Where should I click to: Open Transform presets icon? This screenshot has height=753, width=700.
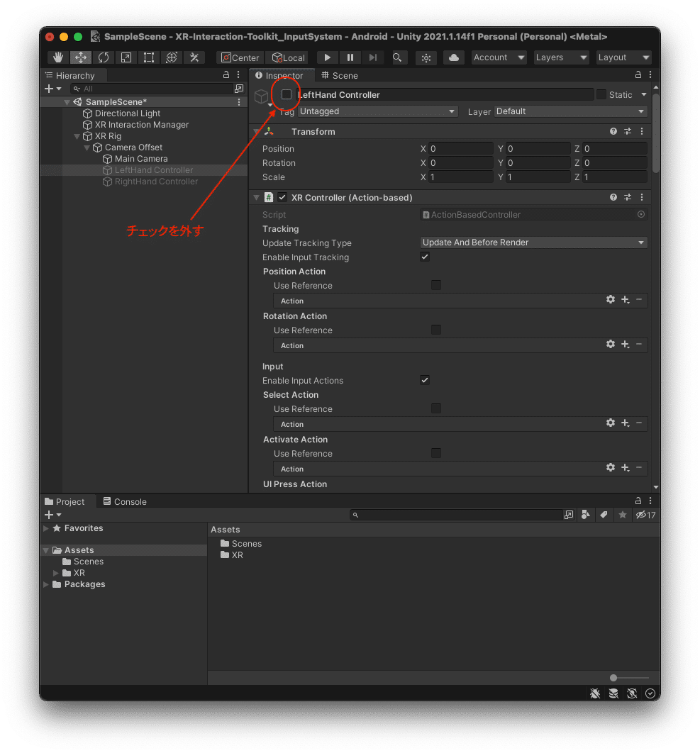[x=628, y=132]
